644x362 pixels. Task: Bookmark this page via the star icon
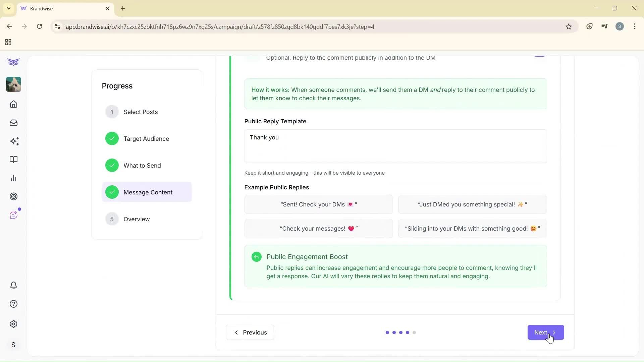[x=569, y=26]
